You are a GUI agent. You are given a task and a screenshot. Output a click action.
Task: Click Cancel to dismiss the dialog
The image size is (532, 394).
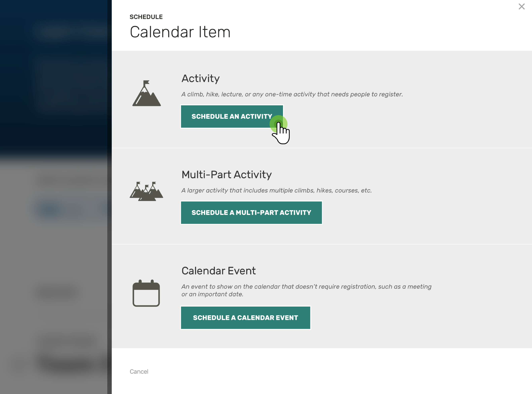point(139,371)
